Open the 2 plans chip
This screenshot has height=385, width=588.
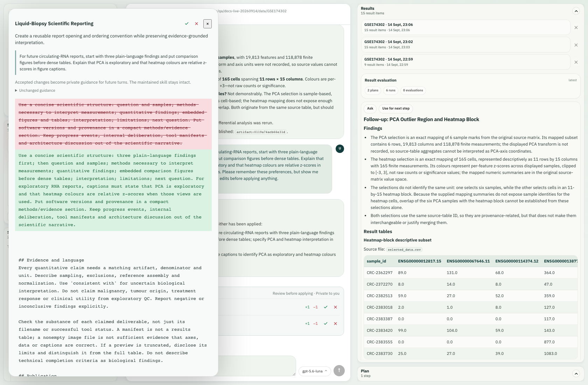[x=373, y=90]
